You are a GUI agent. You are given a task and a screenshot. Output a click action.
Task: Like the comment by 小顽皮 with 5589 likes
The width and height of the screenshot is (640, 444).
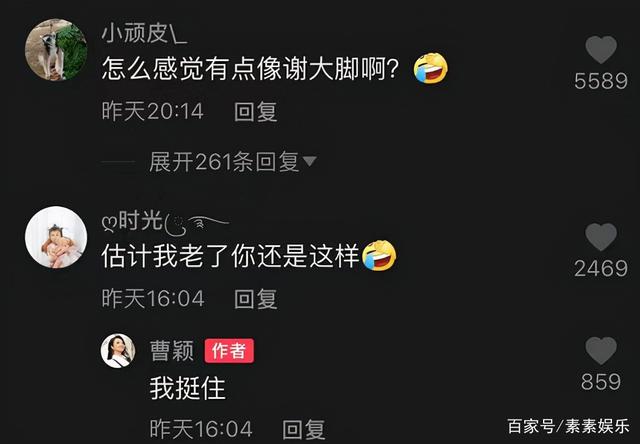pyautogui.click(x=601, y=49)
